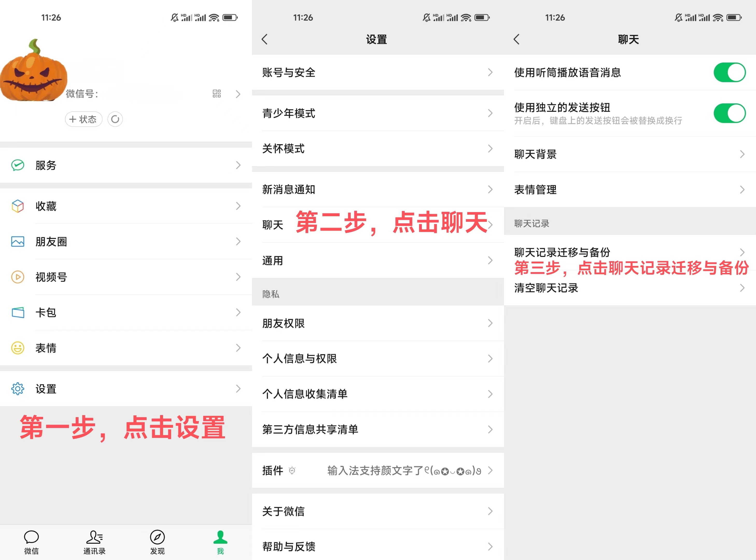Tap the status refresh circle icon
Image resolution: width=756 pixels, height=560 pixels.
(x=115, y=119)
